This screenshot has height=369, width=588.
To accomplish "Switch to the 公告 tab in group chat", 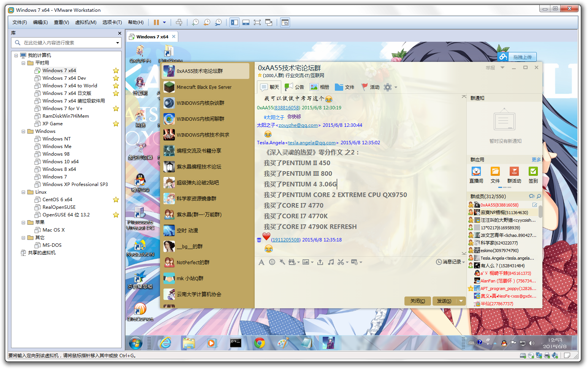I will coord(295,87).
